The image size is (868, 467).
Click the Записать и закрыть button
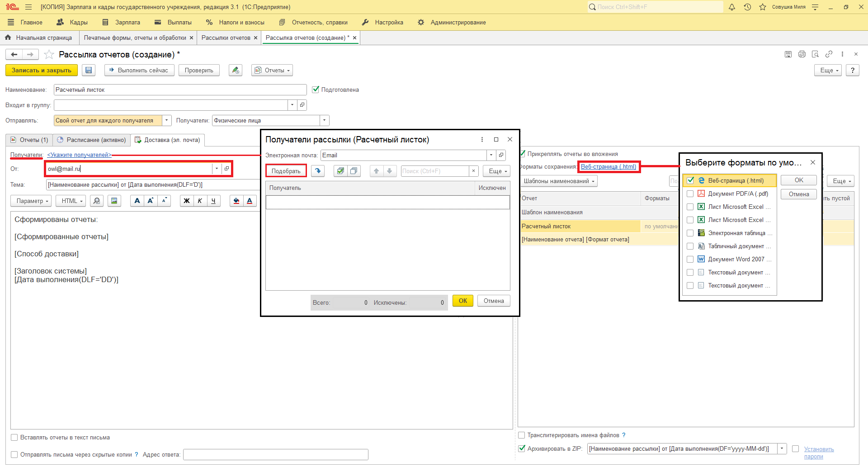coord(42,70)
